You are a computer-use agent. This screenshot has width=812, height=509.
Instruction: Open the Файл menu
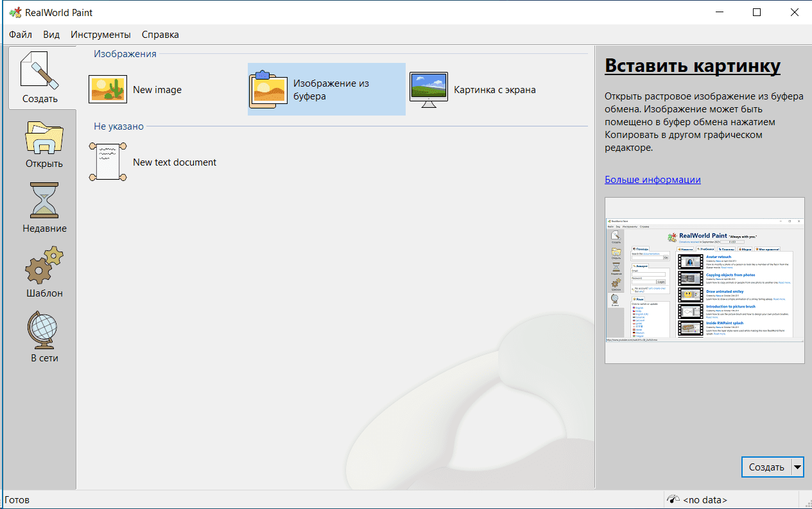point(21,35)
